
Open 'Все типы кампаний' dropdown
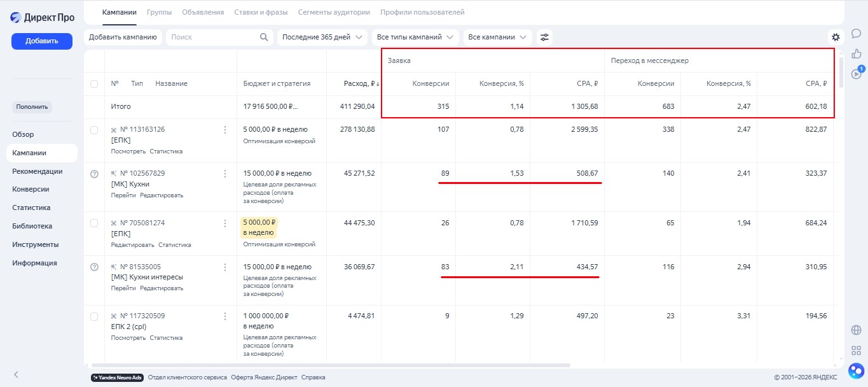click(415, 38)
